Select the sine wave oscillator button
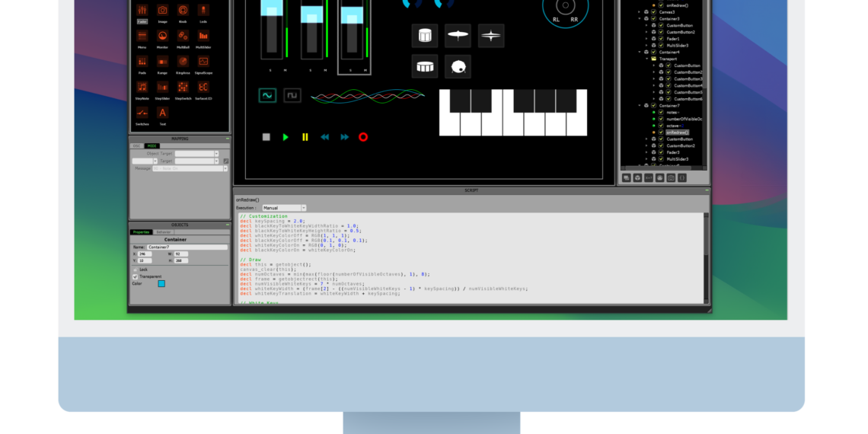Image resolution: width=868 pixels, height=434 pixels. [x=267, y=95]
